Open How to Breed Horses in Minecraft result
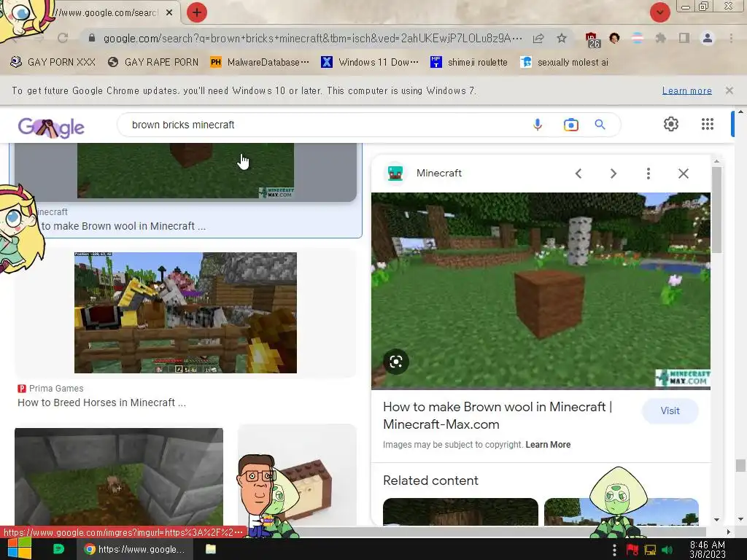This screenshot has width=747, height=560. (101, 402)
